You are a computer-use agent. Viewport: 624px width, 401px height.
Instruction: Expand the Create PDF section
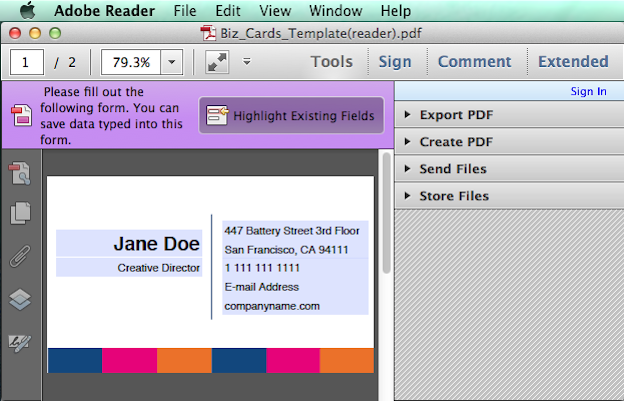click(x=455, y=142)
